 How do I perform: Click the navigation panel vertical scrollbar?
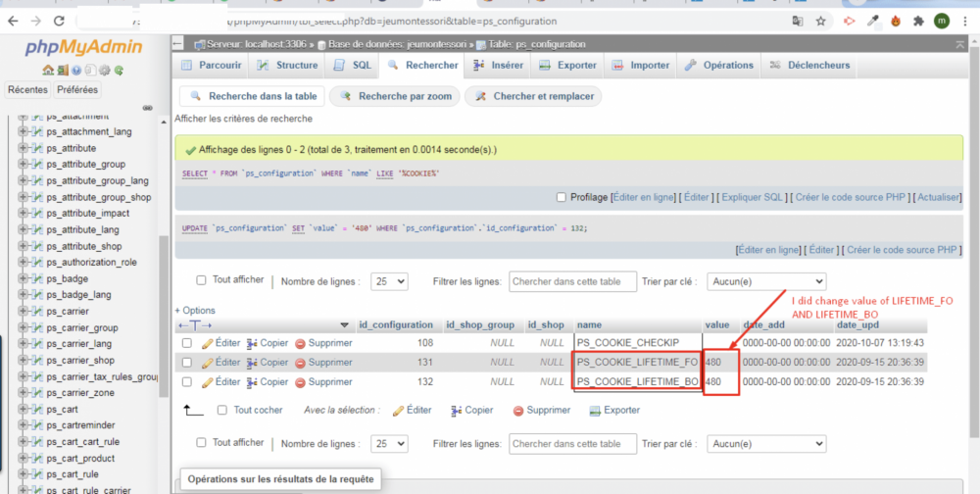164,316
